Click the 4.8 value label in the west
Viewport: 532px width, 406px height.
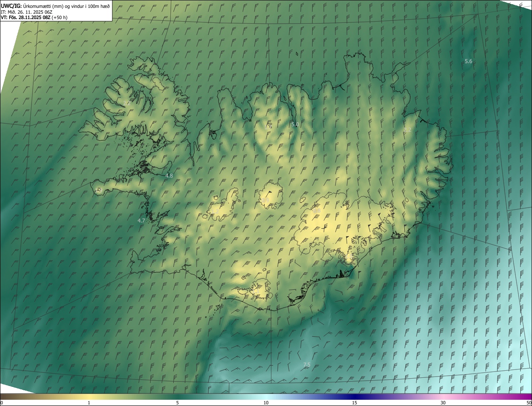click(169, 176)
